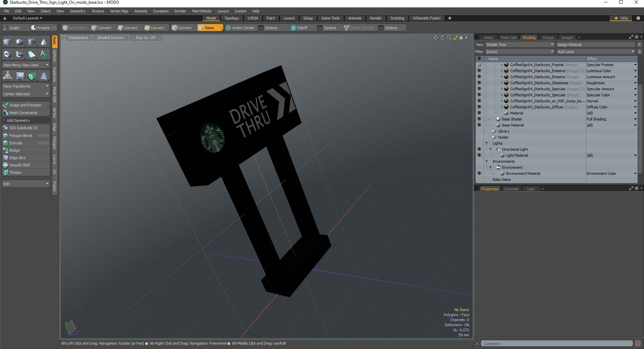
Task: Open the Center Selected dropdown
Action: [26, 94]
